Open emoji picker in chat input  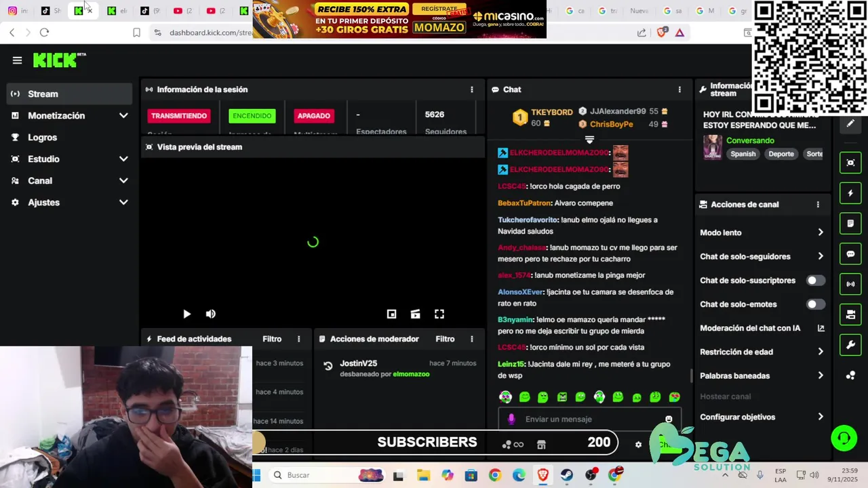pos(669,420)
